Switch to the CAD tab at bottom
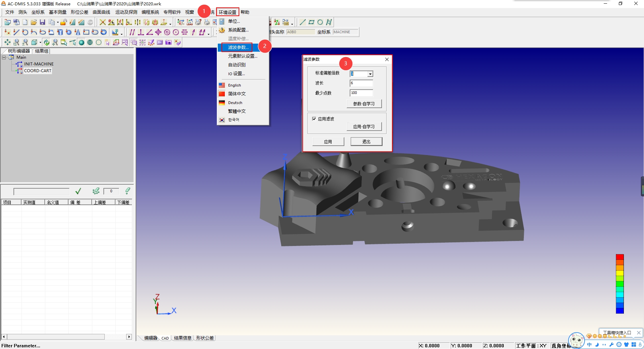The height and width of the screenshot is (349, 644). click(165, 338)
